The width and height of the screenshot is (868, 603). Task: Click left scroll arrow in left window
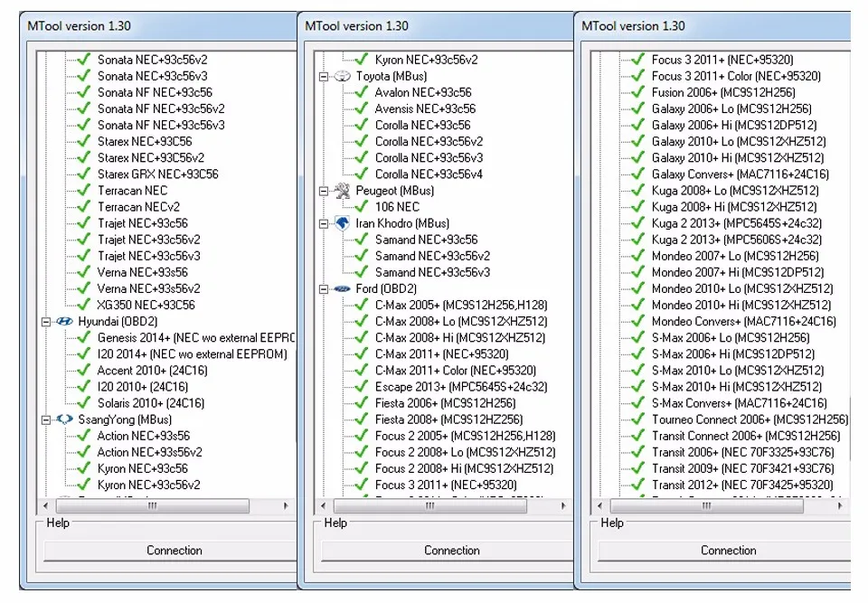45,505
